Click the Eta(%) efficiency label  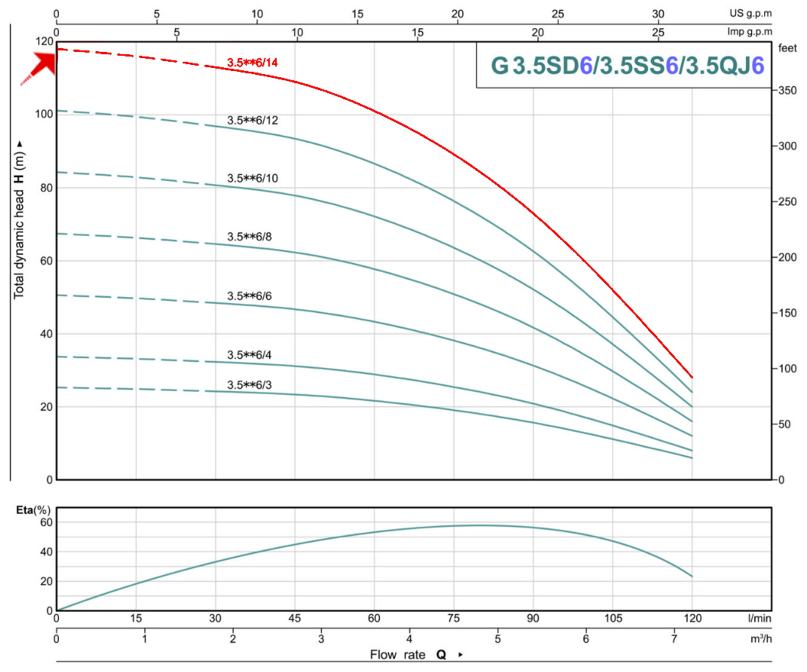34,510
